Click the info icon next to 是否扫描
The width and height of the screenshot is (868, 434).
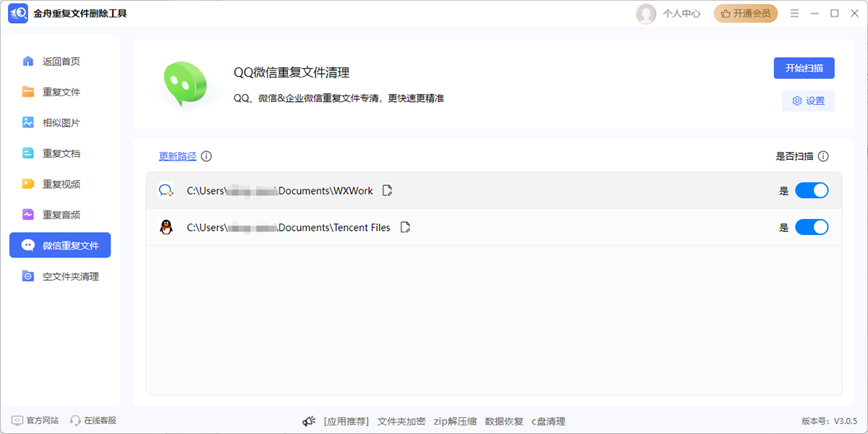click(x=825, y=156)
